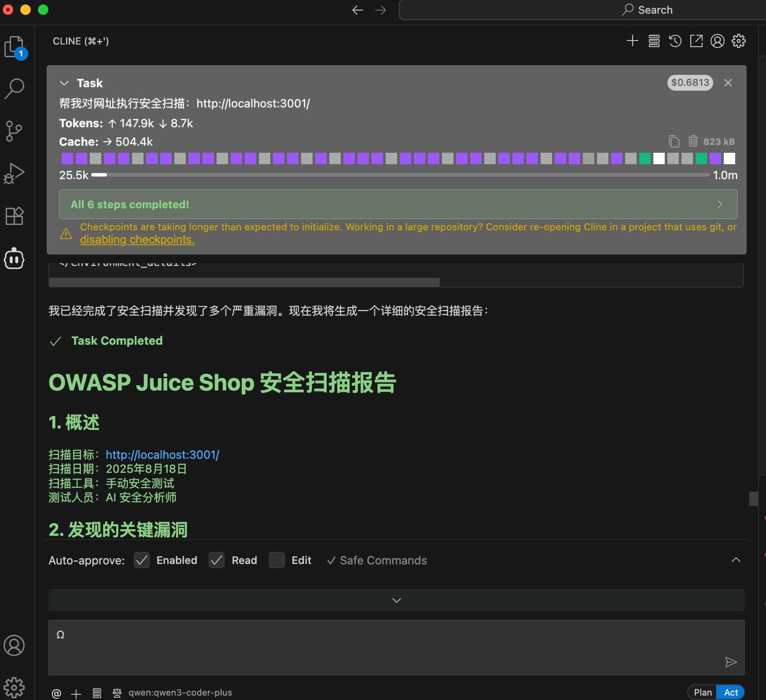Open Manage gear at bottom of activity bar
Viewport: 766px width, 700px height.
[x=15, y=687]
